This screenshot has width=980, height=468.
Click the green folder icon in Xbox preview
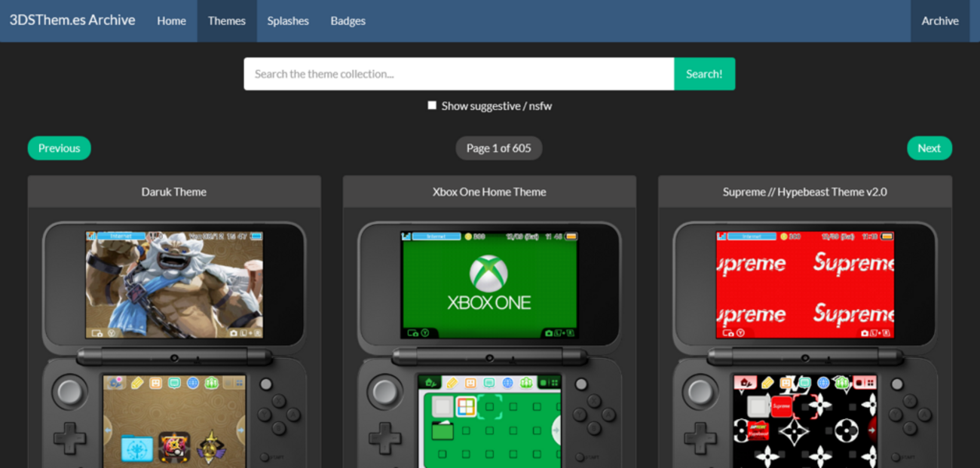point(443,430)
